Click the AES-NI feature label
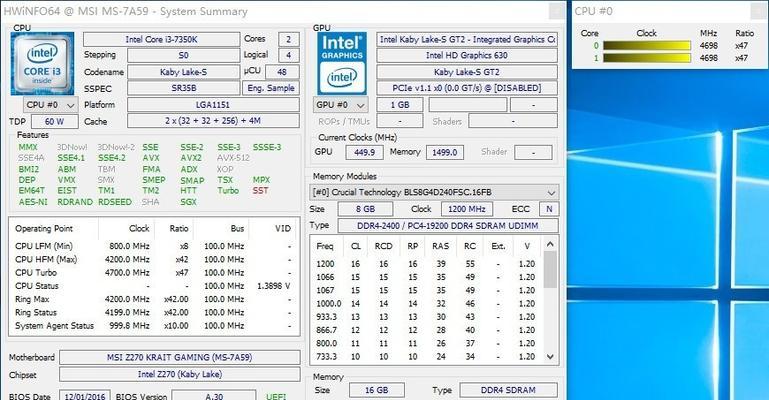Screen dimensions: 769x400 [x=33, y=202]
